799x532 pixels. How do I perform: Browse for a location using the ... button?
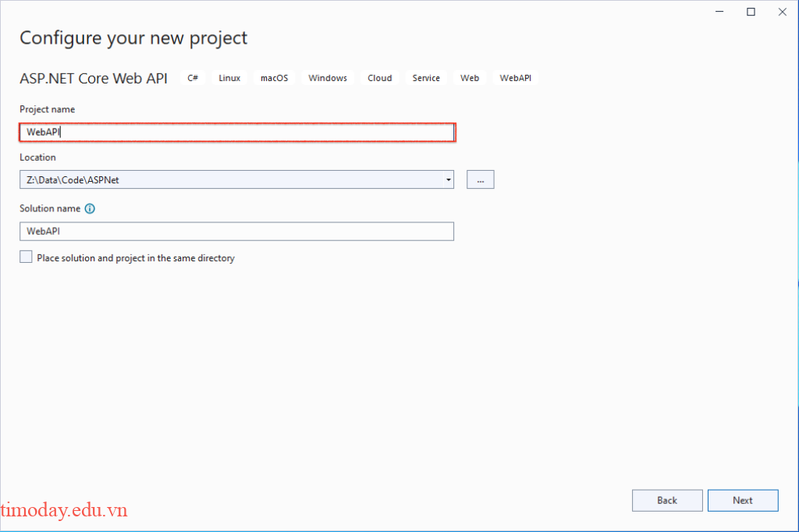(480, 179)
